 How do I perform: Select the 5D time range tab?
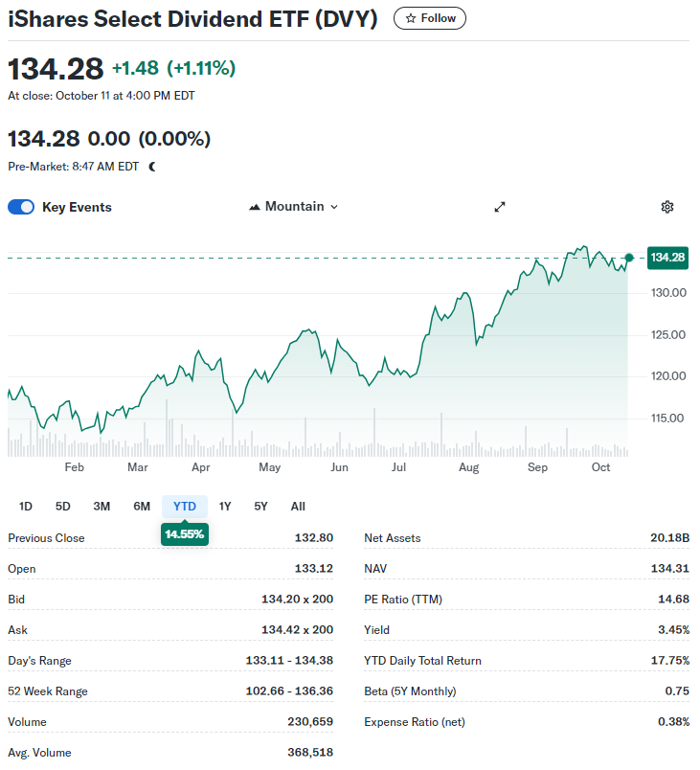point(63,507)
